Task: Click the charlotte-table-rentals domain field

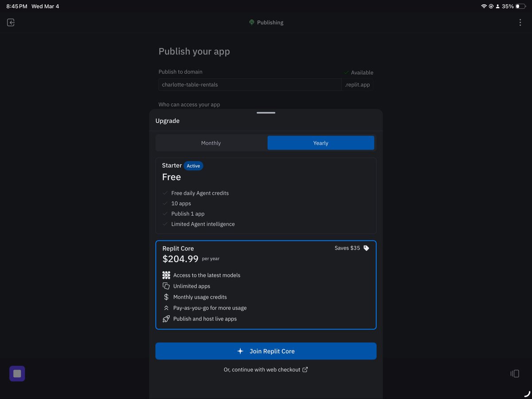Action: [250, 85]
